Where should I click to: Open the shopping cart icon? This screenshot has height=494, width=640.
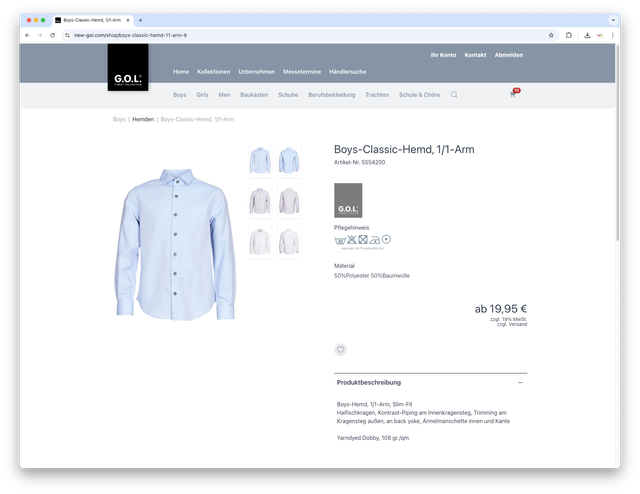(514, 95)
